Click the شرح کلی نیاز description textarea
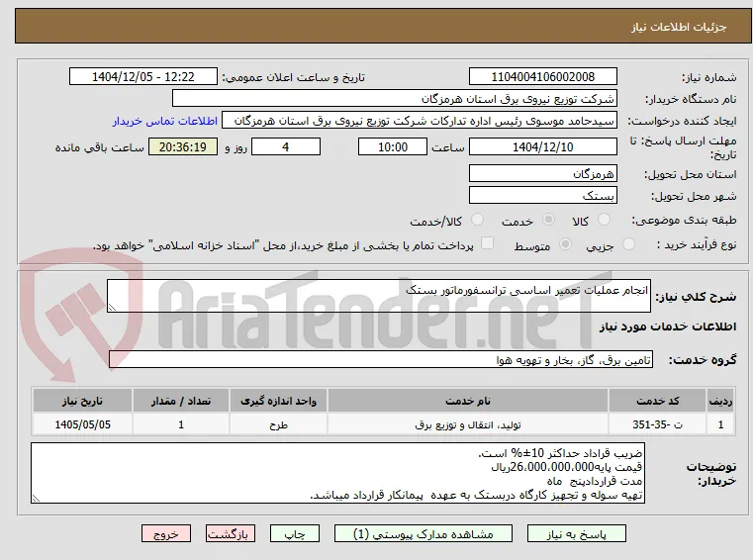The image size is (753, 560). [378, 296]
